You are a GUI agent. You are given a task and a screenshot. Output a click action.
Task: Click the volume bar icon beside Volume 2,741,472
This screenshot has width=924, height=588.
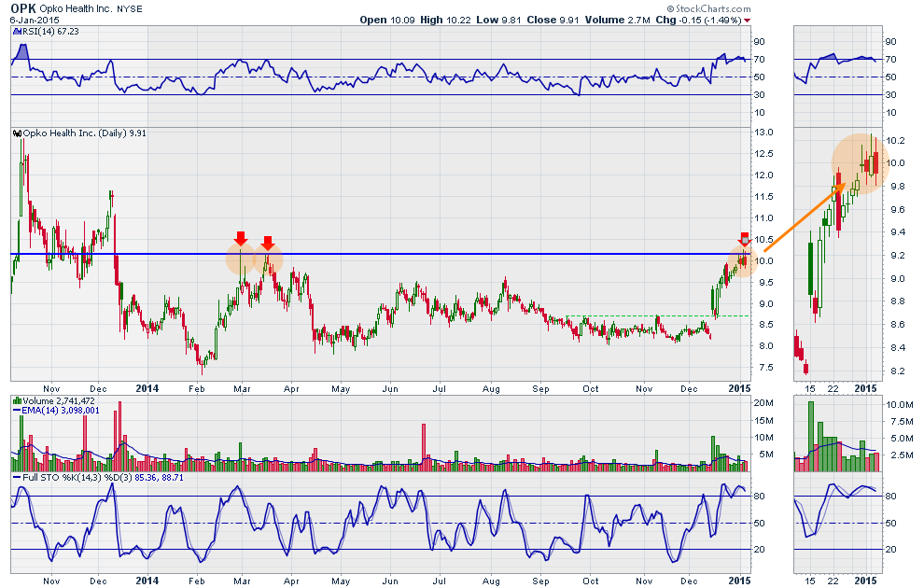[17, 401]
